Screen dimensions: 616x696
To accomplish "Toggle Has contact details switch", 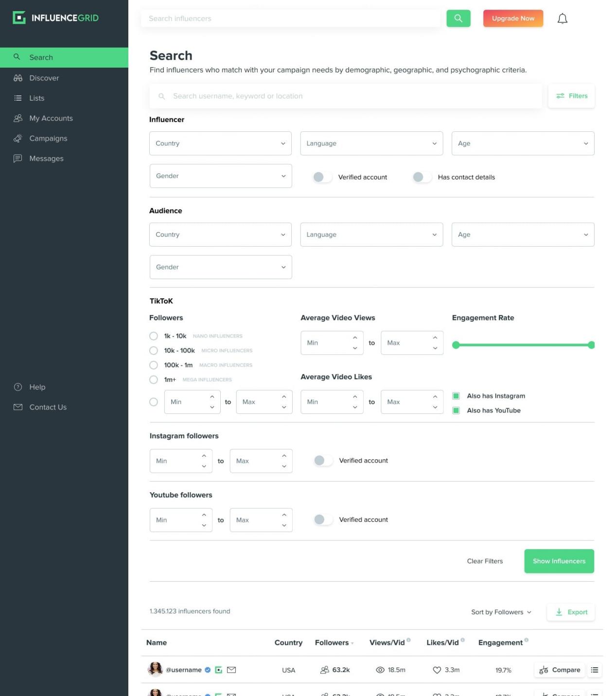I will [422, 177].
